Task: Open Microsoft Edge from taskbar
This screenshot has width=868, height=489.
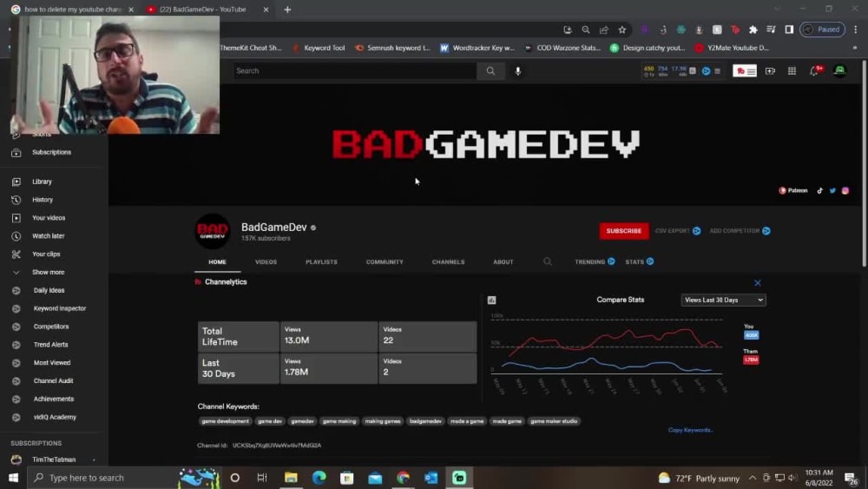Action: coord(319,478)
